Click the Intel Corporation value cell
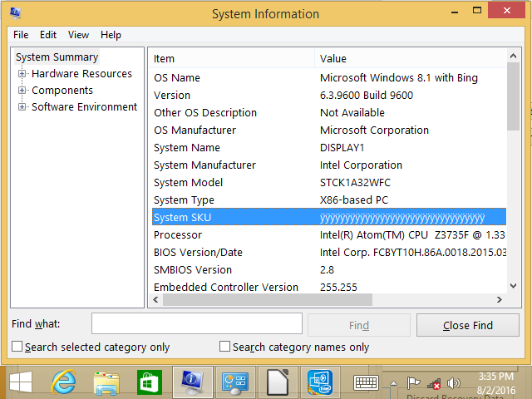 click(361, 165)
